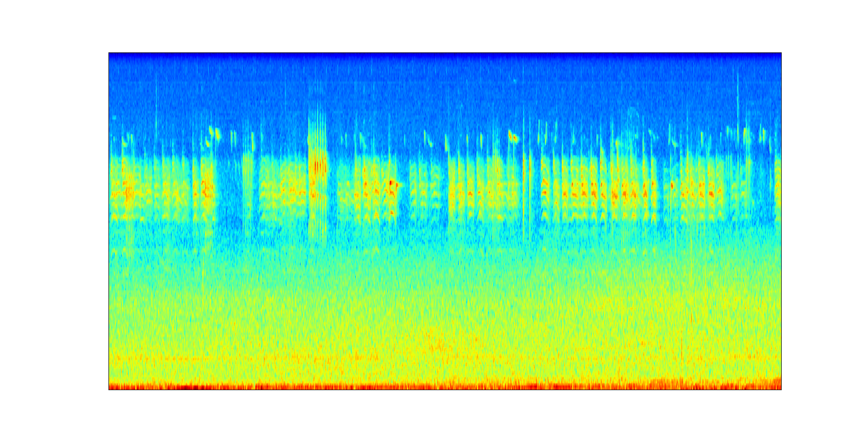Screen dimensions: 868x438
Task: Select the top-left corner of the plot frame
Action: (109, 53)
